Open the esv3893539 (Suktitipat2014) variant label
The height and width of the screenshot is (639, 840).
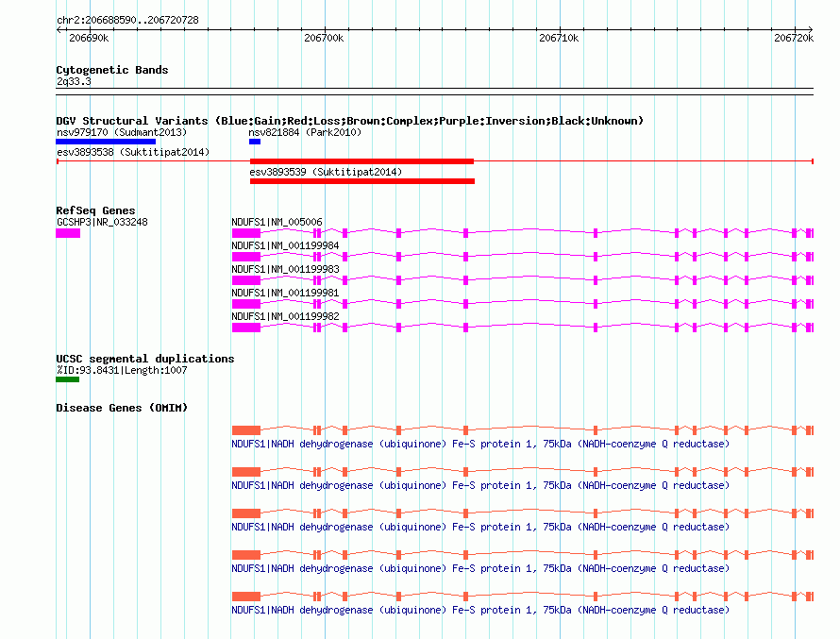point(326,172)
